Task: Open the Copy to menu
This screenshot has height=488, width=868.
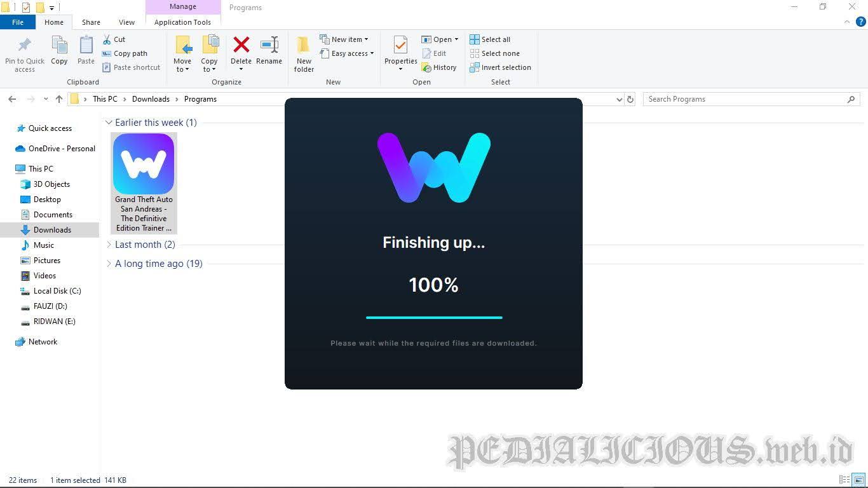Action: (x=209, y=54)
